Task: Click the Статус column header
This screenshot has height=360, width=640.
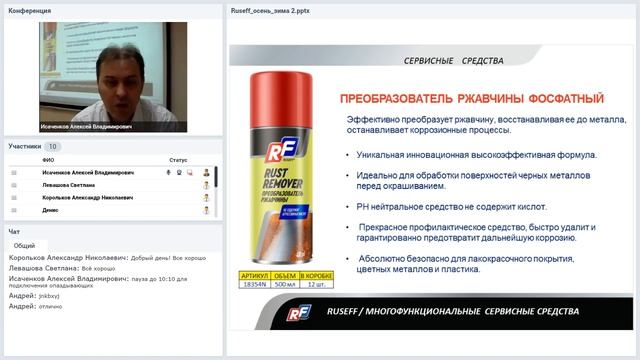Action: click(x=178, y=160)
